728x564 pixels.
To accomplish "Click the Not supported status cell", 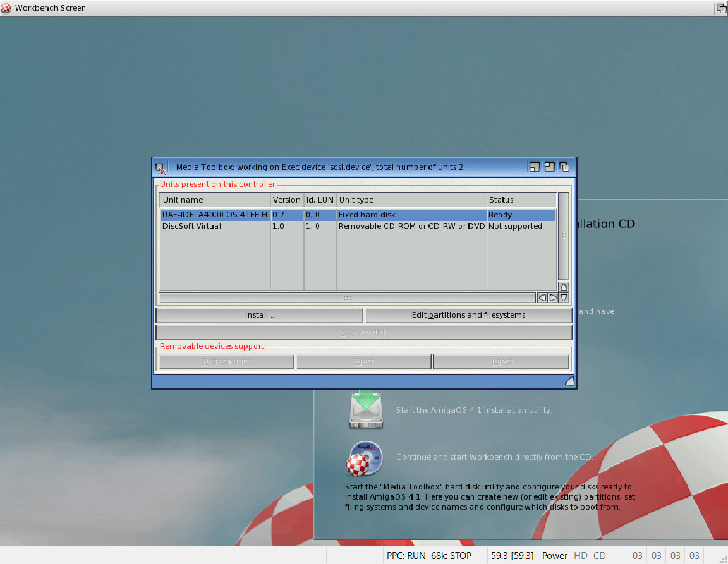I will tap(515, 226).
